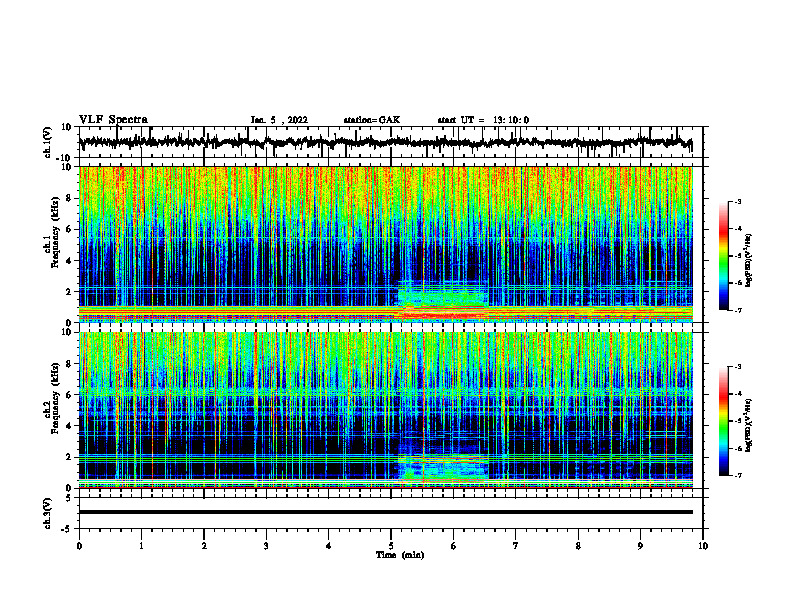Viewport: 792px width, 612px height.
Task: Click the "start UT = 13:10:0" header text
Action: [483, 120]
